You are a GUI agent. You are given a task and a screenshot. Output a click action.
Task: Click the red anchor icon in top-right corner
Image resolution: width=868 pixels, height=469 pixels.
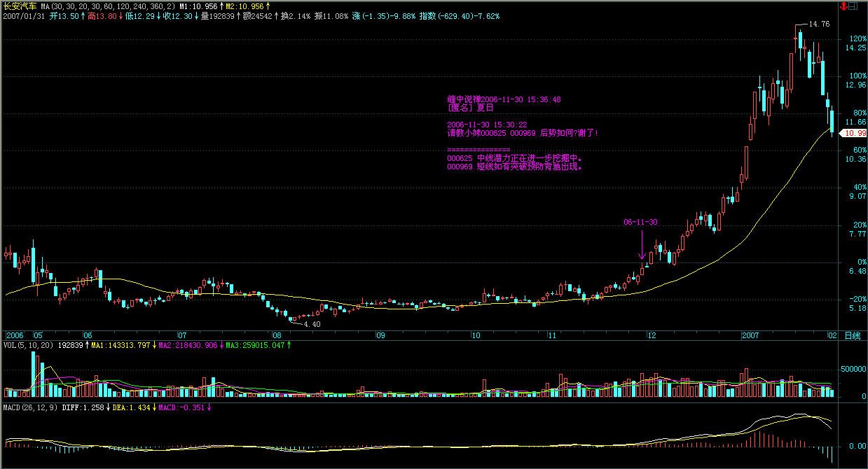point(842,6)
